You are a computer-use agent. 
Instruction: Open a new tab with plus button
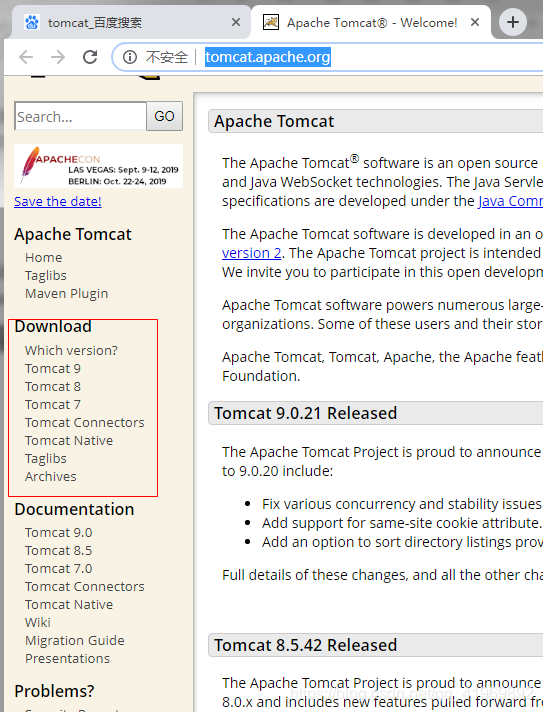click(x=513, y=22)
